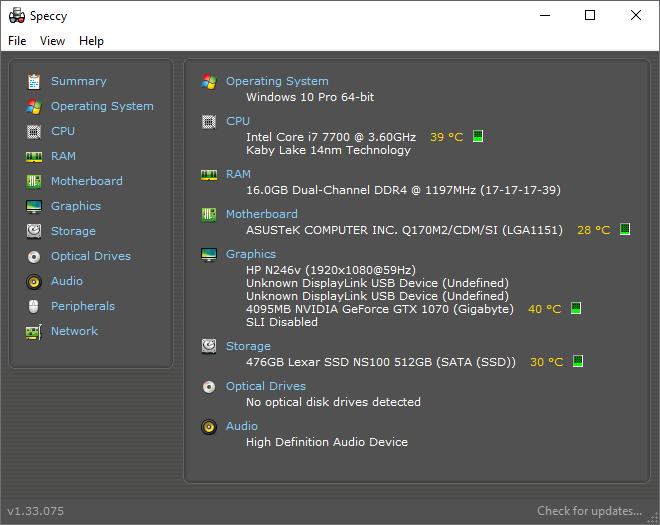The image size is (660, 525).
Task: Select the CPU chip icon in sidebar
Action: (34, 132)
